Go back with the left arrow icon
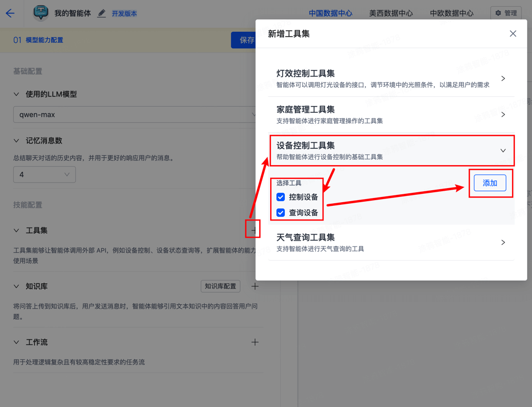The width and height of the screenshot is (532, 407). 10,13
